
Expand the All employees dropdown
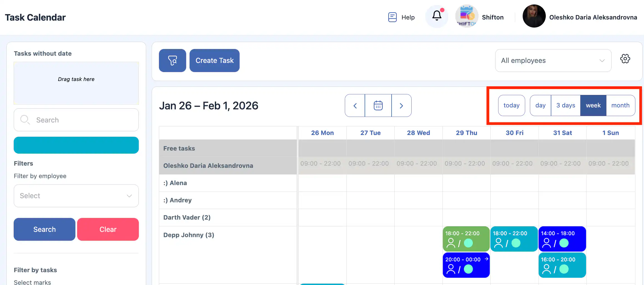(x=553, y=61)
